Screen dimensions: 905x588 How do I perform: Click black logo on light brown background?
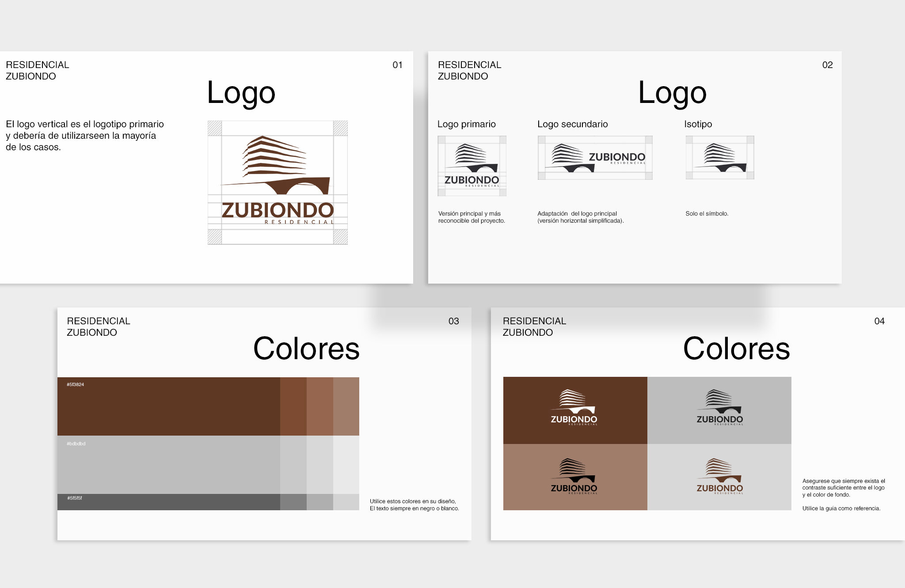coord(575,477)
